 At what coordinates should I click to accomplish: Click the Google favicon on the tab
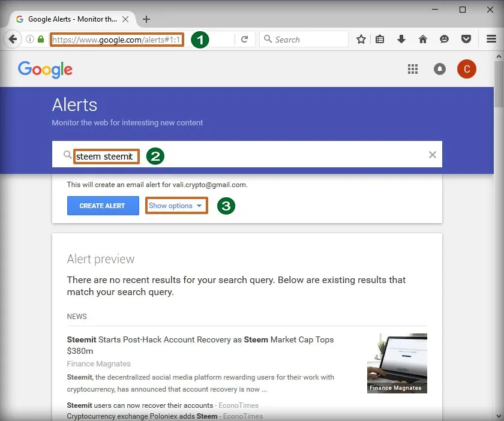pyautogui.click(x=20, y=19)
